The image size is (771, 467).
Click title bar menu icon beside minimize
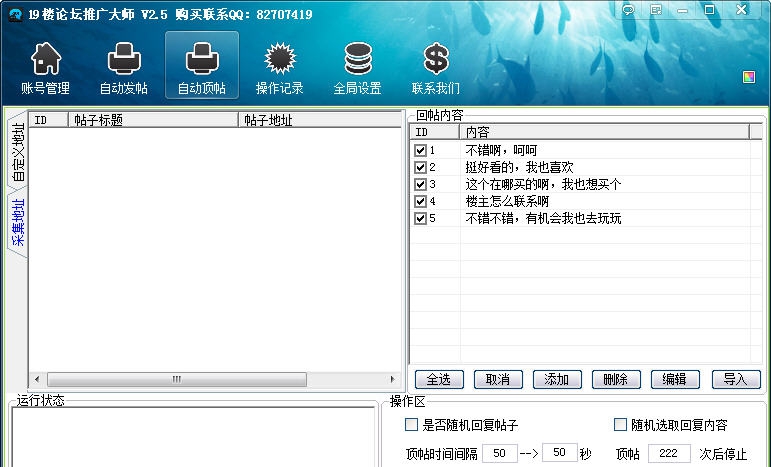[x=655, y=10]
